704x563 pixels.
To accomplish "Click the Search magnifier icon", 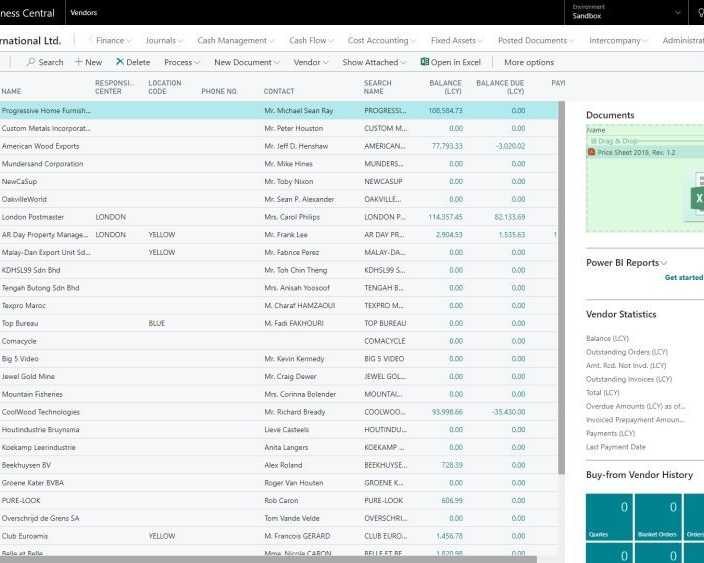I will [x=31, y=62].
